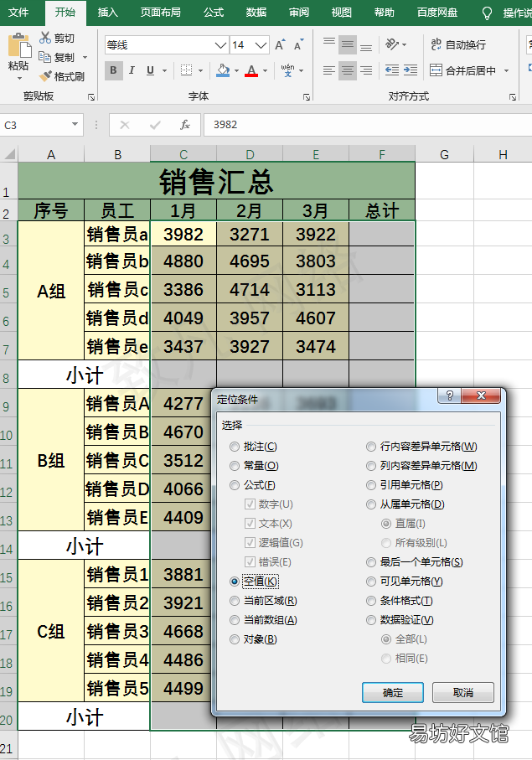Click the select-all corner triangle
The height and width of the screenshot is (760, 532).
pos(10,155)
